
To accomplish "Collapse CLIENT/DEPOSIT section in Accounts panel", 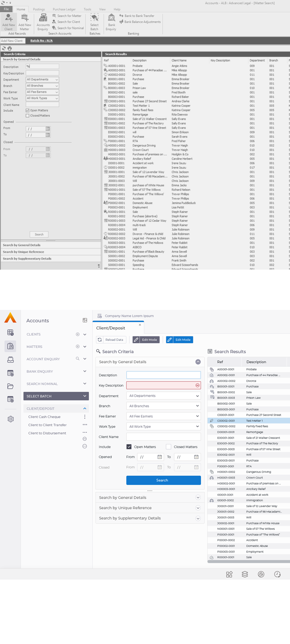I will tap(85, 409).
